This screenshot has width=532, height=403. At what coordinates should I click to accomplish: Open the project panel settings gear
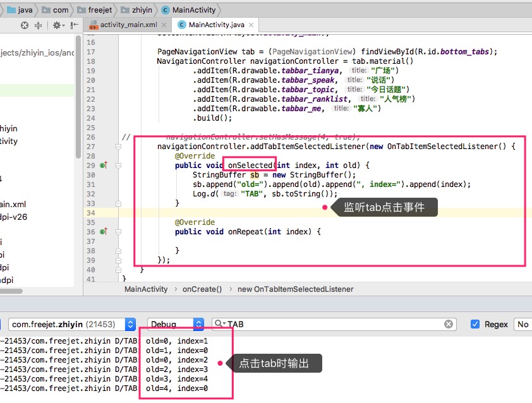pyautogui.click(x=58, y=25)
